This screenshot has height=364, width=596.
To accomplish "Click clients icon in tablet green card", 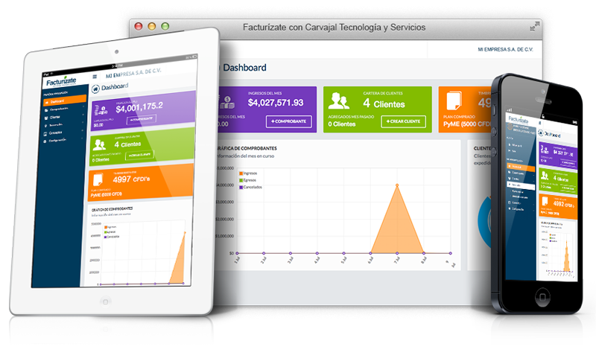I will (99, 145).
